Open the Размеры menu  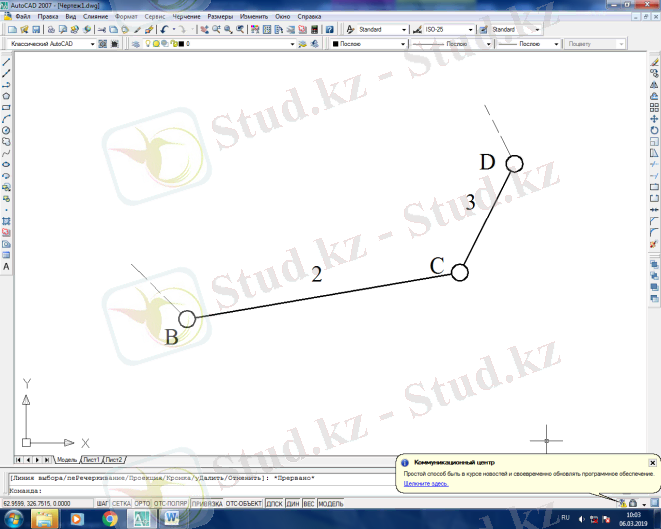tap(220, 16)
